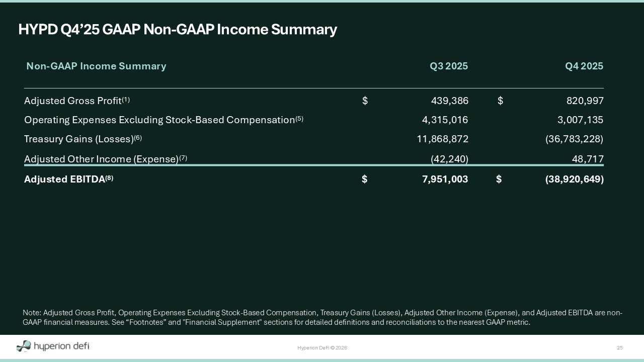Select the Q4 operating expenses value 3,007,135
The width and height of the screenshot is (644, 362).
coord(580,120)
